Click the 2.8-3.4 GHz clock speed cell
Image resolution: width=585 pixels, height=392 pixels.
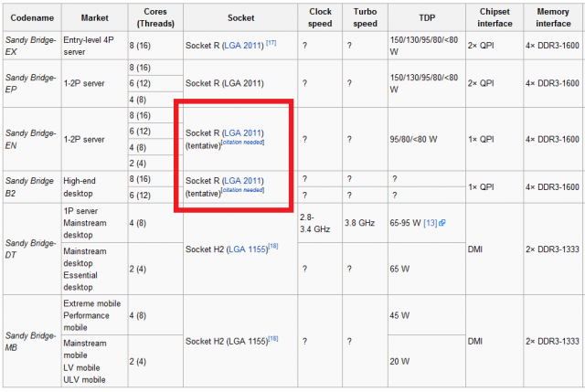320,223
